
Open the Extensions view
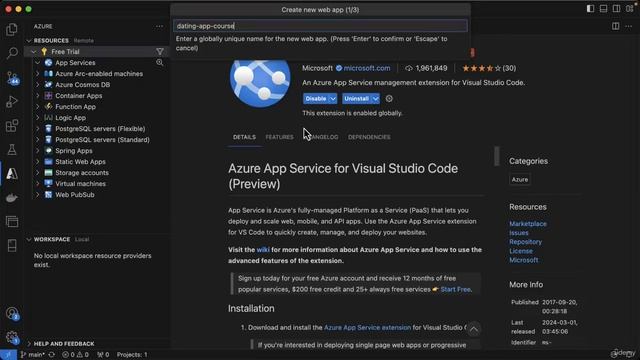point(12,126)
